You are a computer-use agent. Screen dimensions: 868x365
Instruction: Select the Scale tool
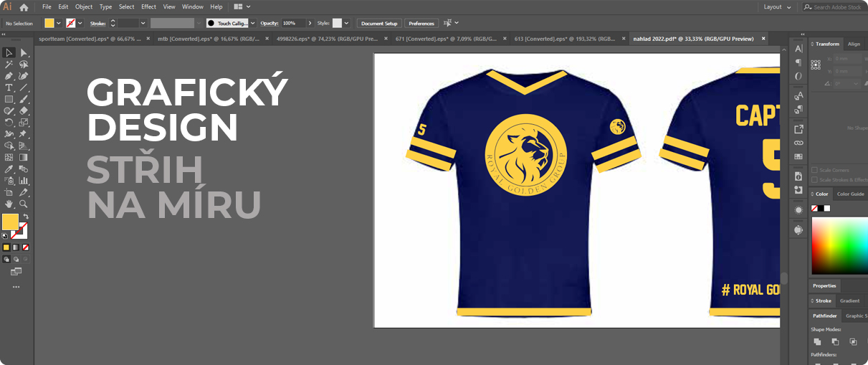[24, 122]
